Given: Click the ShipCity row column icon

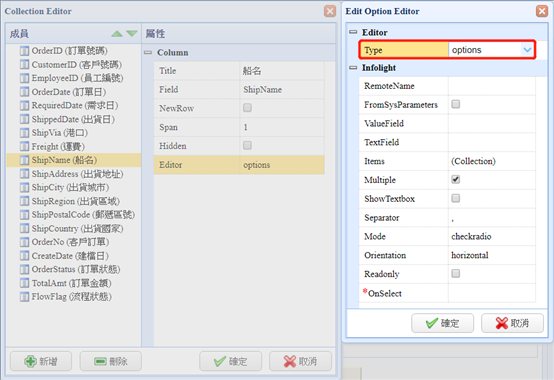Looking at the screenshot, I should coord(24,188).
